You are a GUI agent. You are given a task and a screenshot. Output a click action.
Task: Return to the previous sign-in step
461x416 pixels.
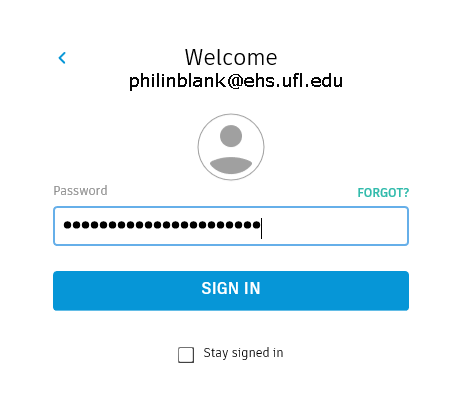(62, 58)
